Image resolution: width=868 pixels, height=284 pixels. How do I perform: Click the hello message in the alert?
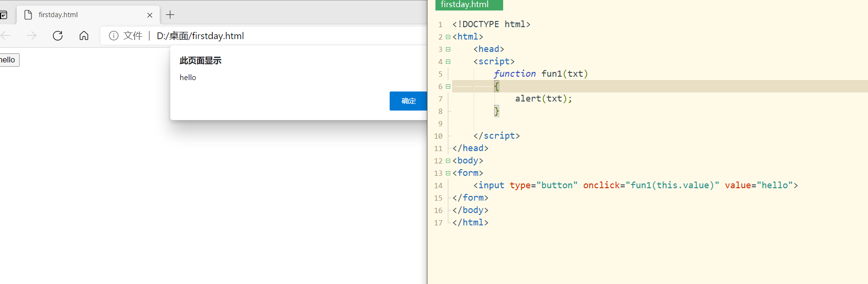coord(188,78)
